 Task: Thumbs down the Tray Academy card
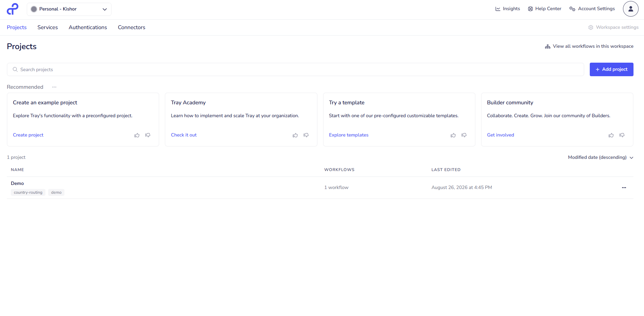tap(306, 135)
